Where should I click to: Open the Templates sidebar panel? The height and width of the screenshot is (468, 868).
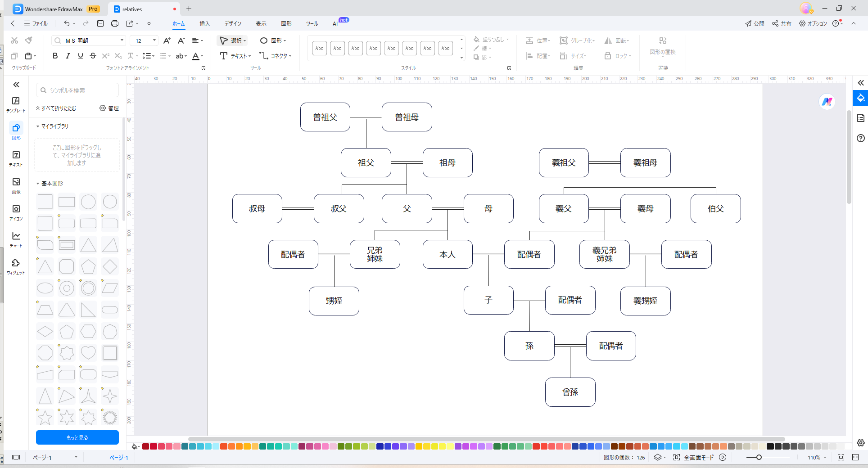tap(16, 104)
